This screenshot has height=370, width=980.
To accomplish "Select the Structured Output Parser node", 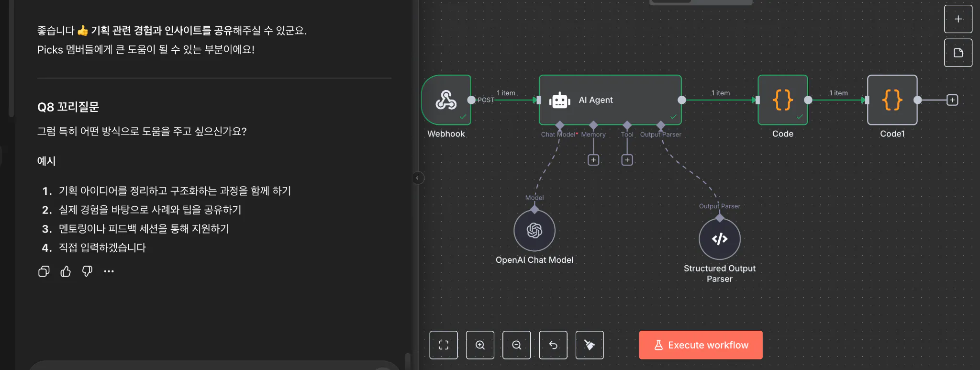I will coord(720,239).
